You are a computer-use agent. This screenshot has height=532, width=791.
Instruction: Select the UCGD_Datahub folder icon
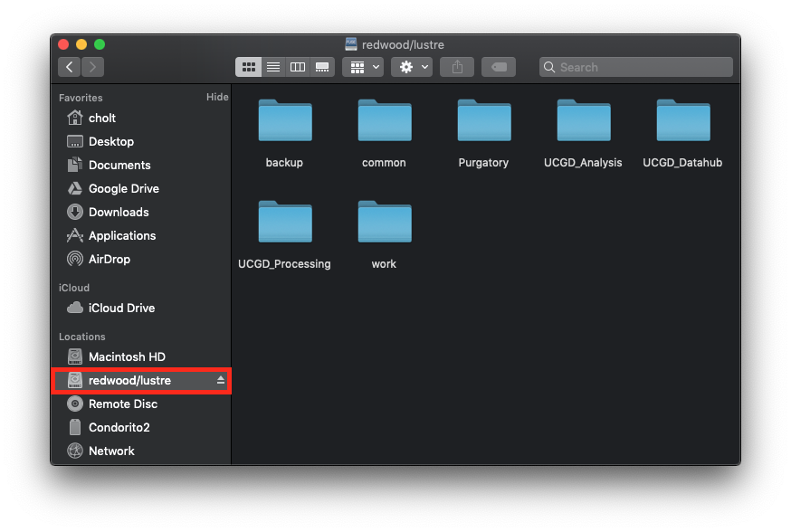click(x=683, y=120)
